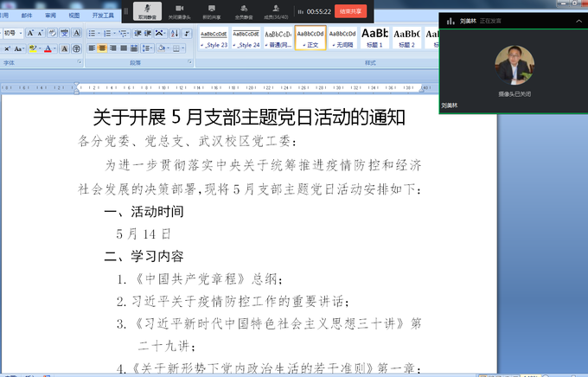This screenshot has height=377, width=588.
Task: Expand the line spacing dropdown
Action: tap(150, 48)
